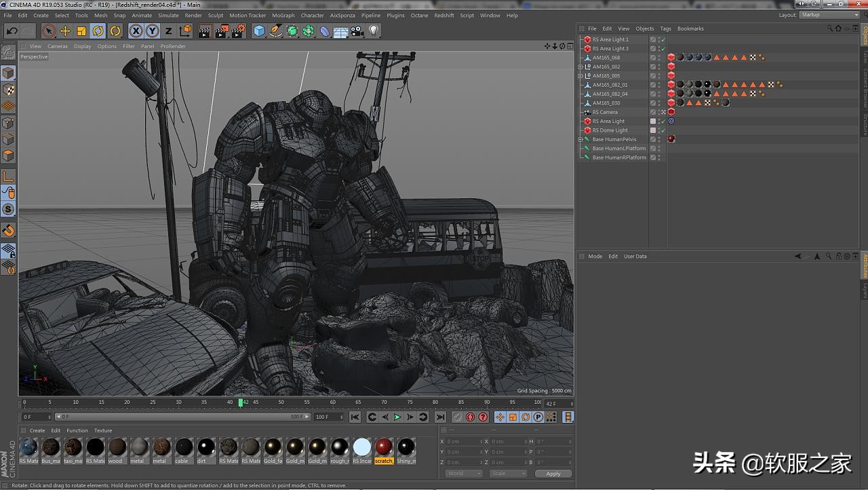Expand Base HumanPelvis hierarchy

coord(580,139)
